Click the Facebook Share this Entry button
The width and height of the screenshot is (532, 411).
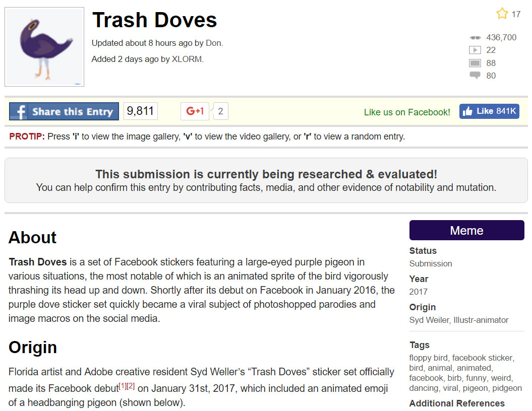[64, 111]
